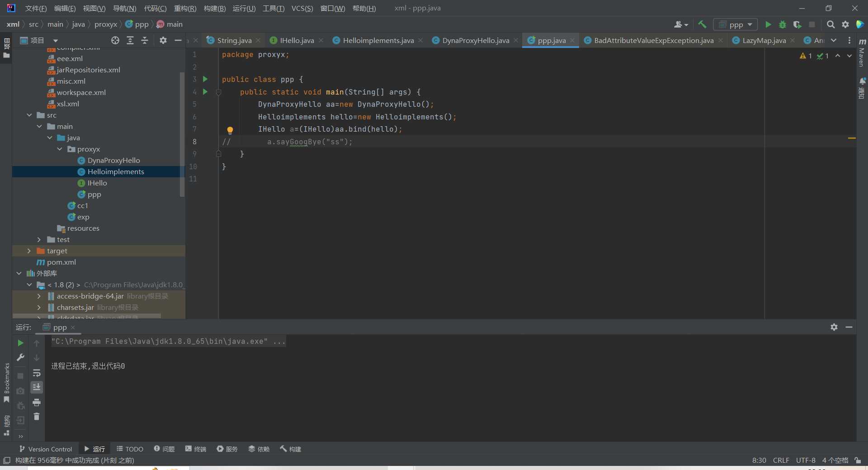868x470 pixels.
Task: Open Search Everywhere magnifier icon
Action: tap(831, 24)
